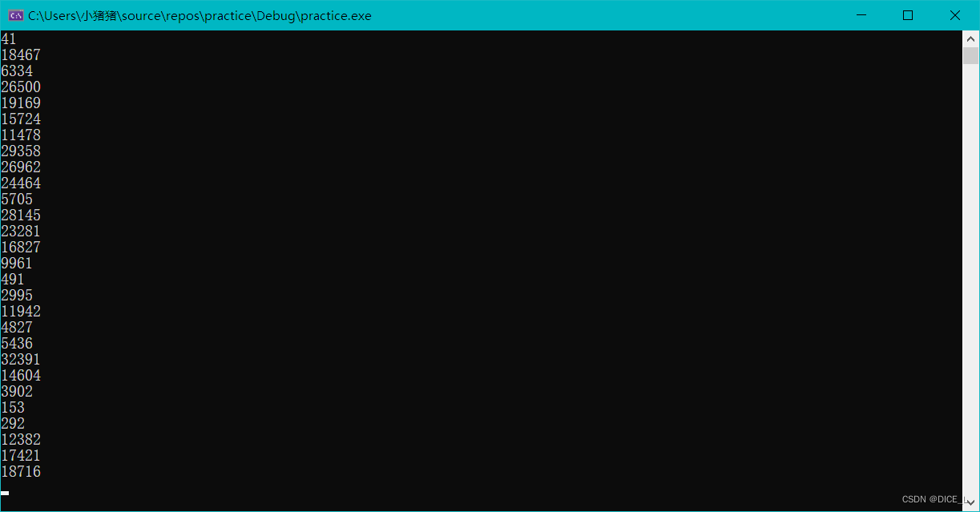Image resolution: width=980 pixels, height=512 pixels.
Task: Click the value 9961
Action: (17, 264)
